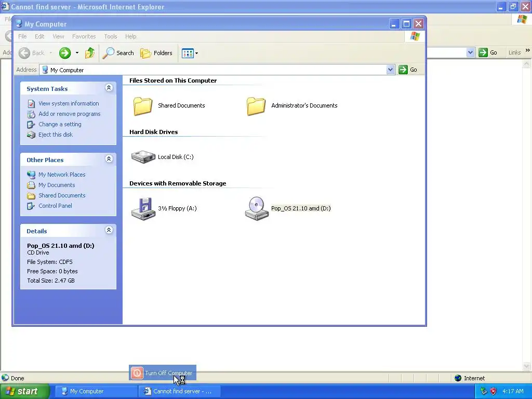Select Administrator's Documents folder icon
Image resolution: width=532 pixels, height=399 pixels.
point(256,106)
